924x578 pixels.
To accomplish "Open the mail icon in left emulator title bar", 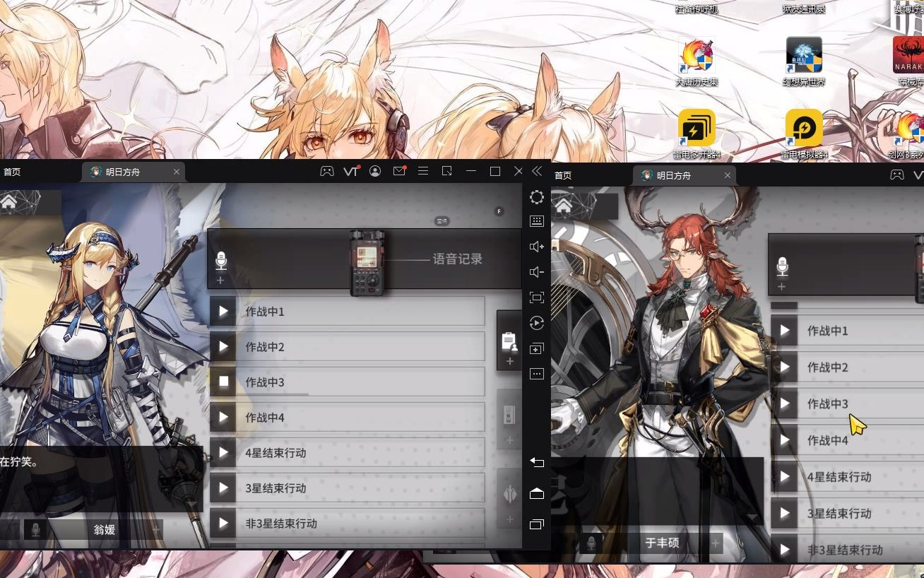I will coord(399,171).
